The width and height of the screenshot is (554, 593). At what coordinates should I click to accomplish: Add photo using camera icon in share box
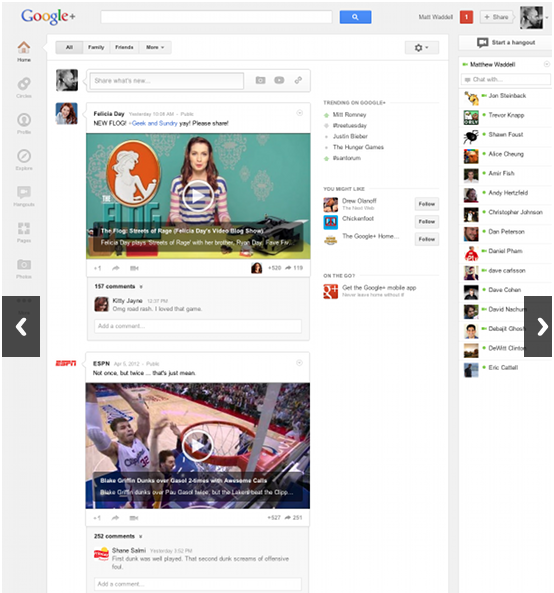(261, 80)
